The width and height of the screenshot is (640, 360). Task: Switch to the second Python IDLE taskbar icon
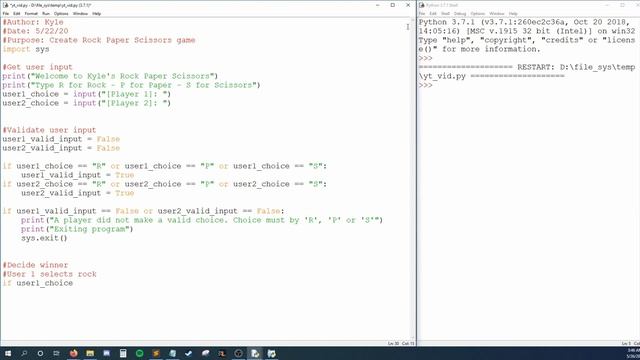pos(271,353)
